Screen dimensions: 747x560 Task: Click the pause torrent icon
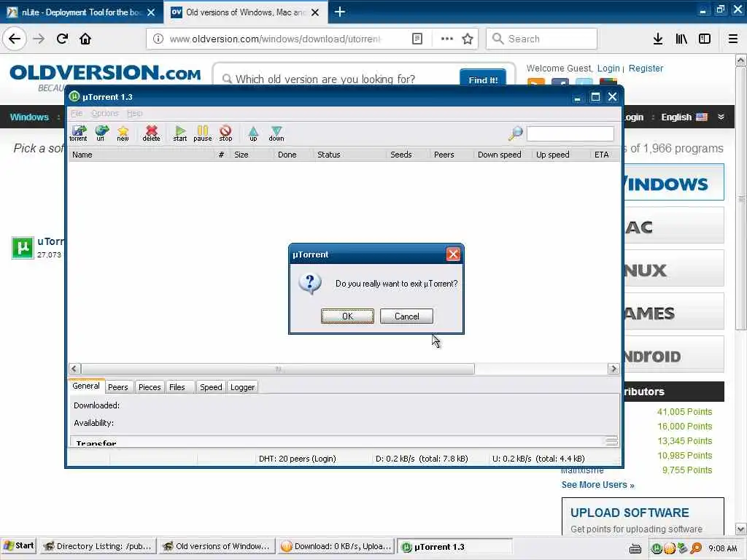(x=203, y=133)
